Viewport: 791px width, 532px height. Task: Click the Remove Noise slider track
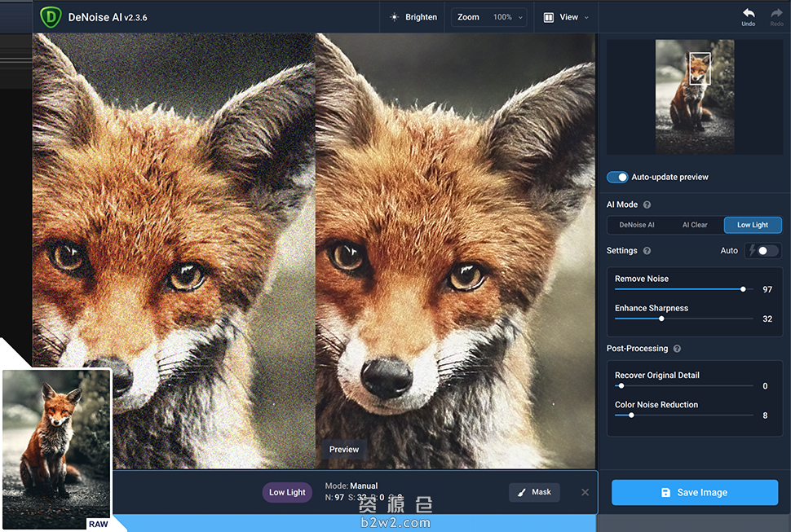683,289
